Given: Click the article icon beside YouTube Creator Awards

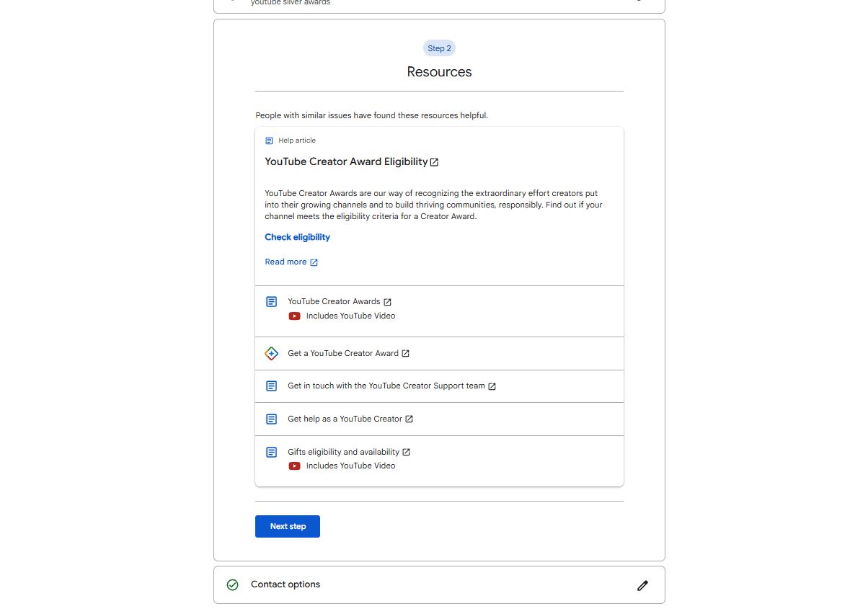Looking at the screenshot, I should [271, 302].
